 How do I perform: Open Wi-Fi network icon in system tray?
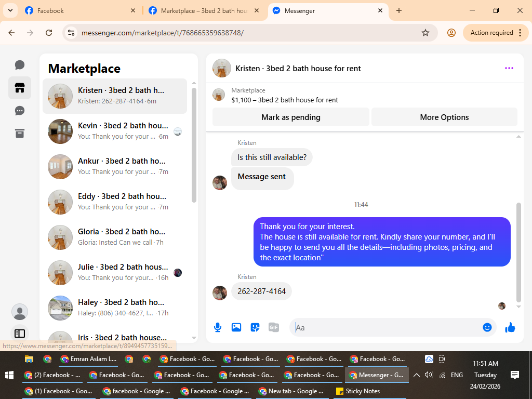pyautogui.click(x=443, y=375)
